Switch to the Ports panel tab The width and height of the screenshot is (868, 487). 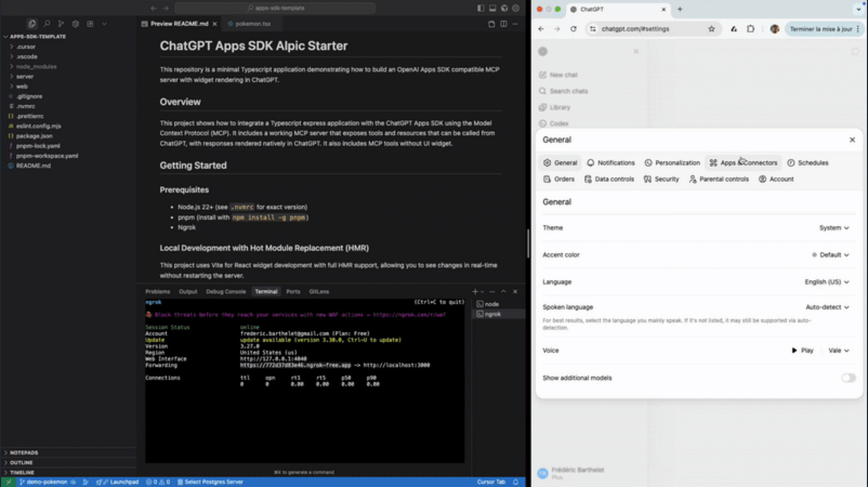click(293, 291)
